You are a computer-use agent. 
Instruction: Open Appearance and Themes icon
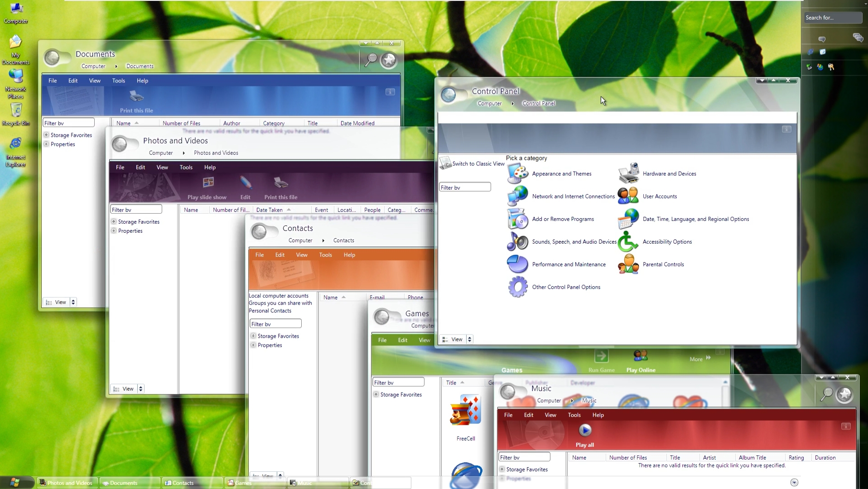pyautogui.click(x=517, y=173)
